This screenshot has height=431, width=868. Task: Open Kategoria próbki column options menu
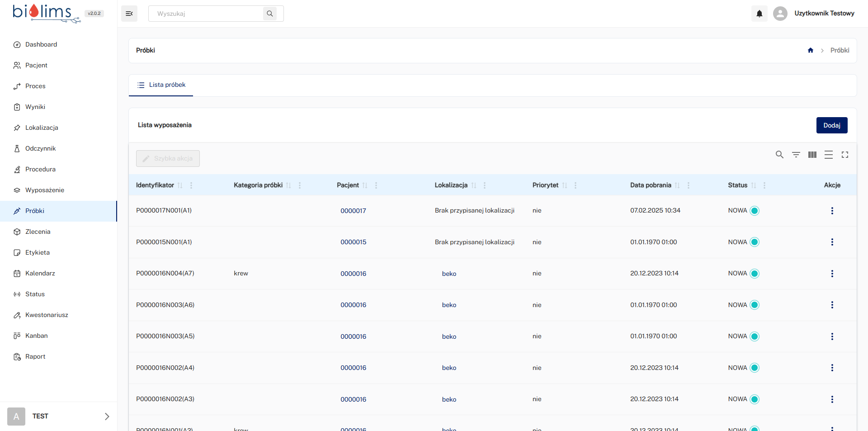tap(300, 185)
